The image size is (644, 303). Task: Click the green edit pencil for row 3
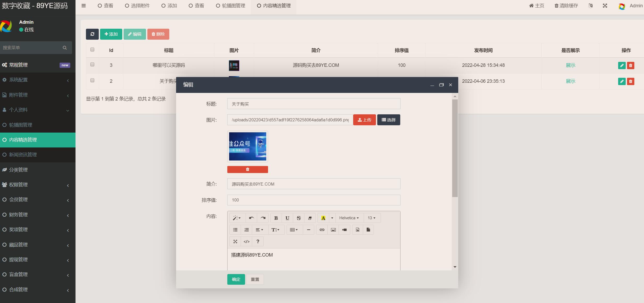[622, 66]
